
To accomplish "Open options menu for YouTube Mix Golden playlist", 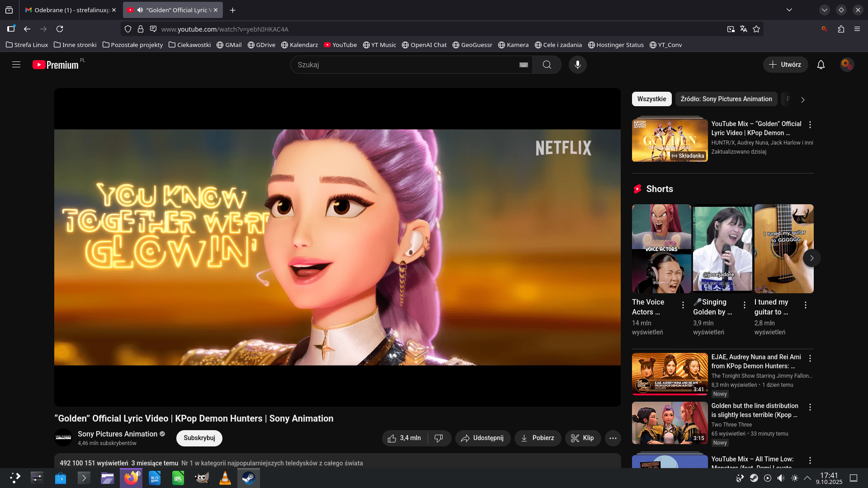I will click(x=810, y=125).
